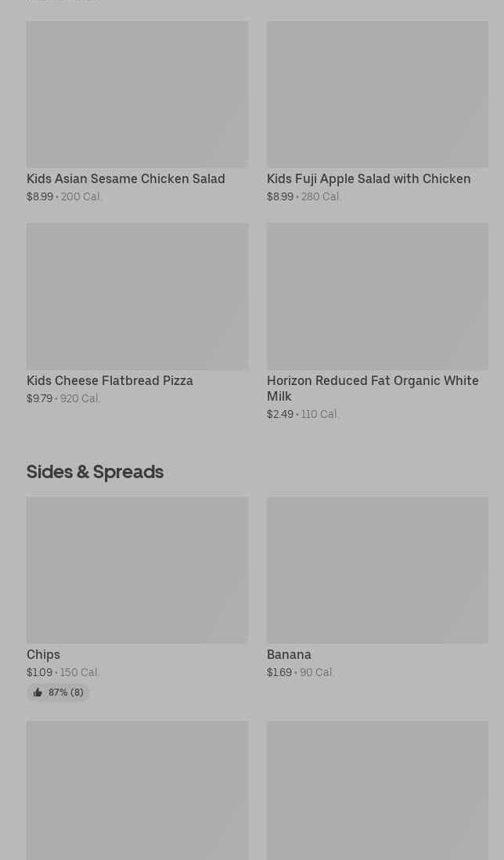504x860 pixels.
Task: Click the item image below Chips rating
Action: 137,790
